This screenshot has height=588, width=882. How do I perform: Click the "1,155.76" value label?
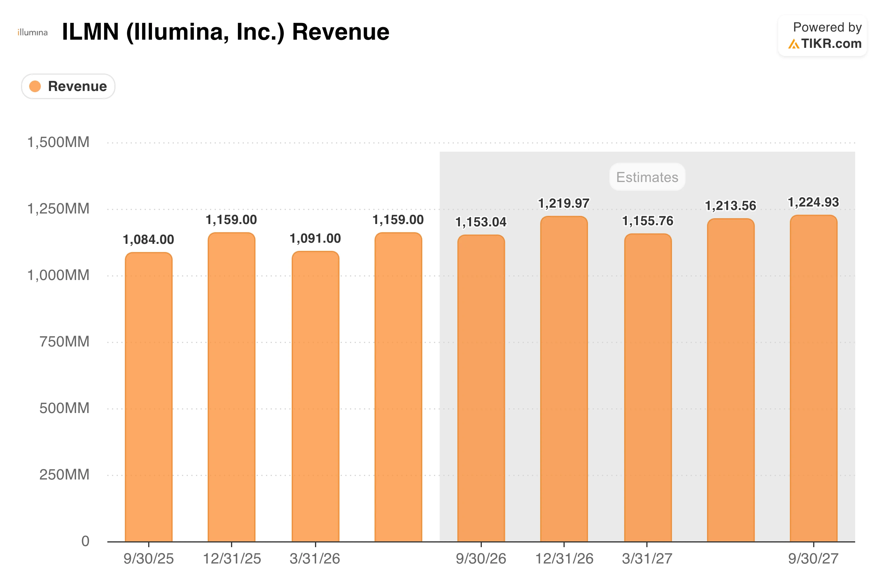point(648,221)
